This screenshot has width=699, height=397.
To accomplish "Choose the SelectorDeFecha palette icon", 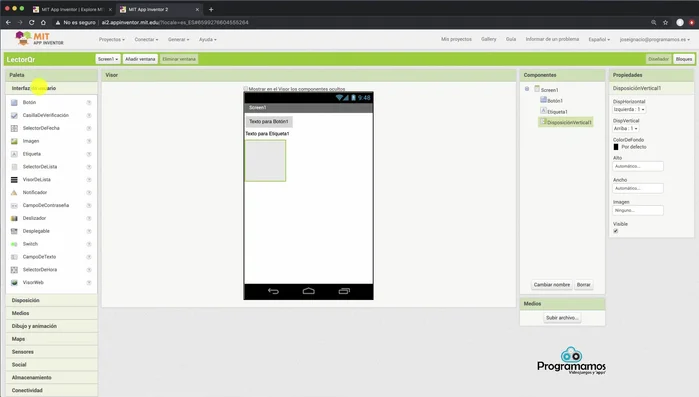I will 14,128.
